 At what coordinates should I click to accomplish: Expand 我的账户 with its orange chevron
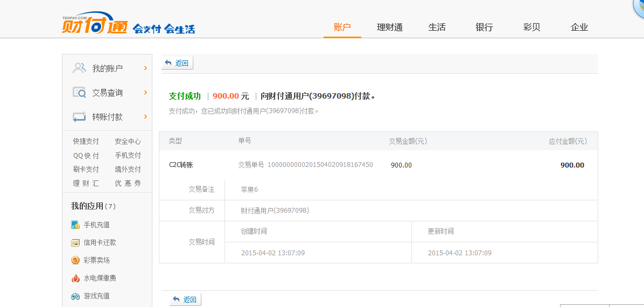pyautogui.click(x=145, y=68)
